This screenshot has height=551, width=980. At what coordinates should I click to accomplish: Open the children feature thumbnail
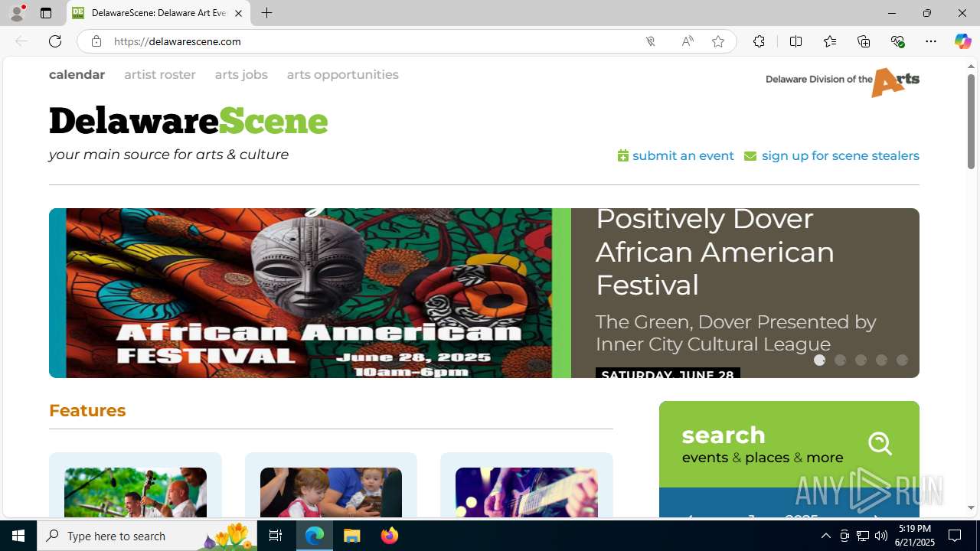click(331, 492)
